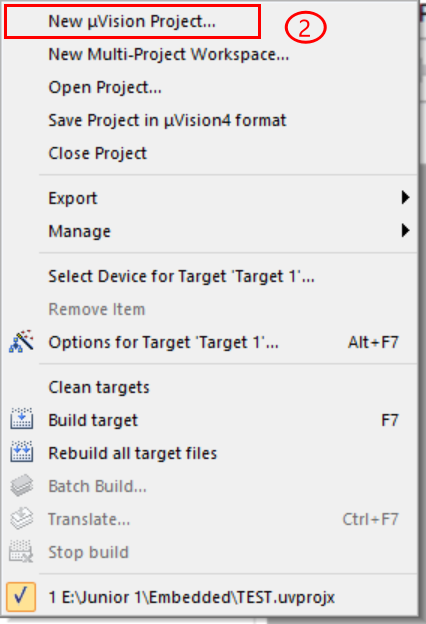Choose New µVision Project...
The width and height of the screenshot is (426, 624).
(x=132, y=22)
